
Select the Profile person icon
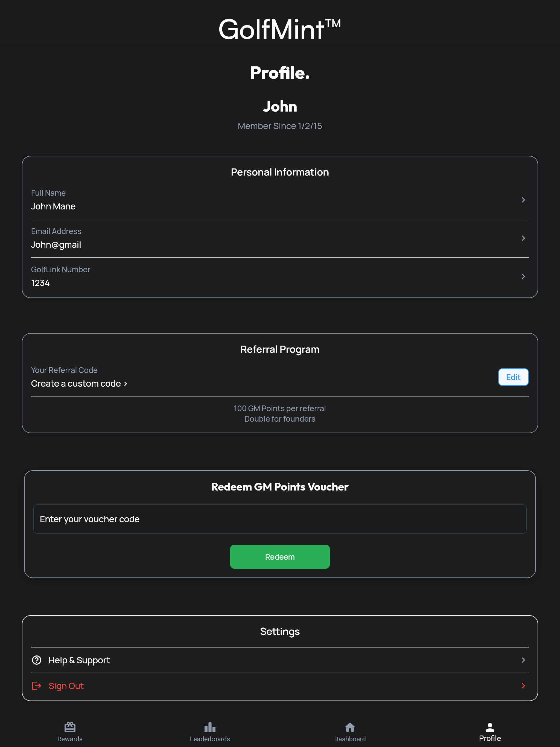coord(490,727)
